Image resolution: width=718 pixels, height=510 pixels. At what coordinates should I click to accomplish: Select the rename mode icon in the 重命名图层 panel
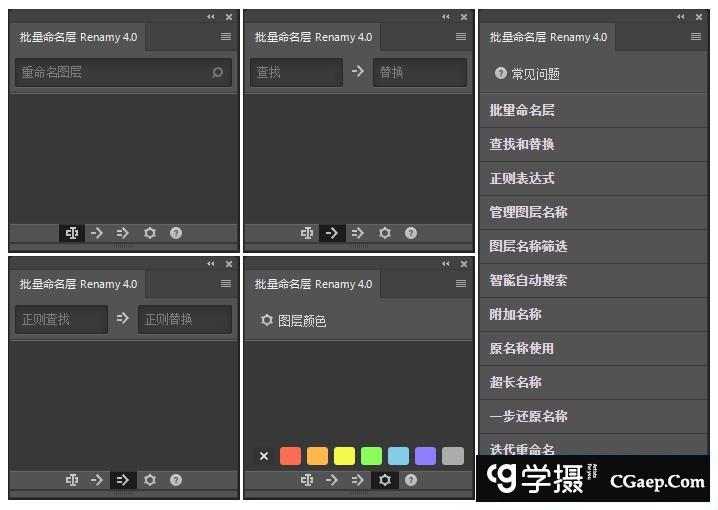click(x=72, y=233)
